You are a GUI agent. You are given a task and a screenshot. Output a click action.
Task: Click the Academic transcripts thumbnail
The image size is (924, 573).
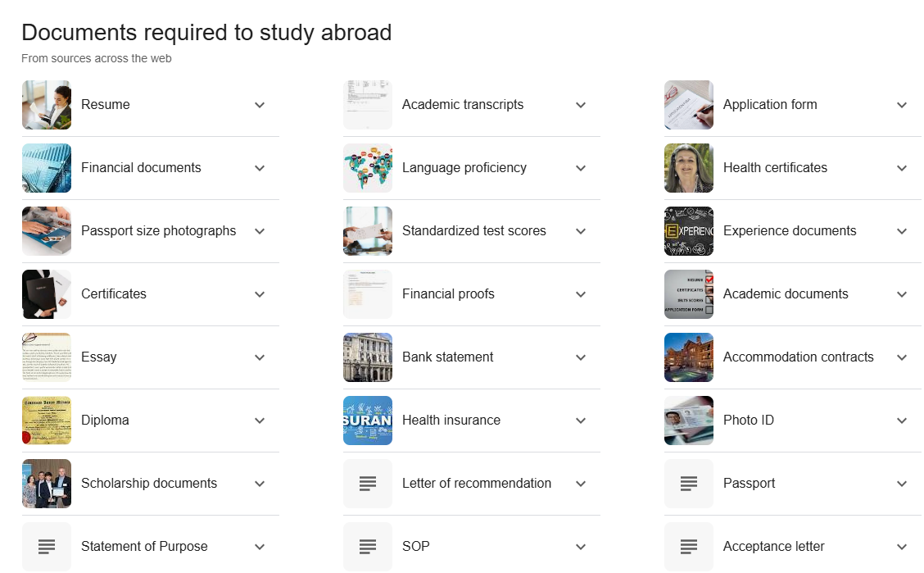click(368, 105)
